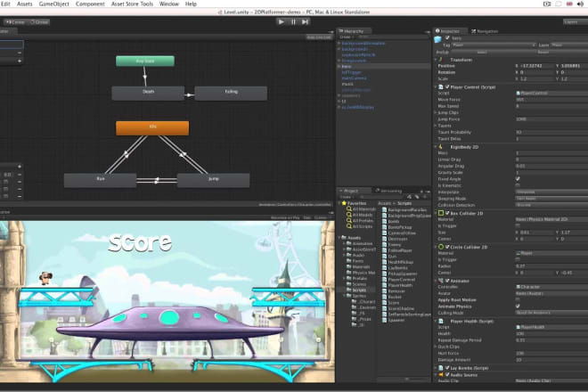Expand the Jump Clips array
The height and width of the screenshot is (392, 588).
[x=436, y=112]
